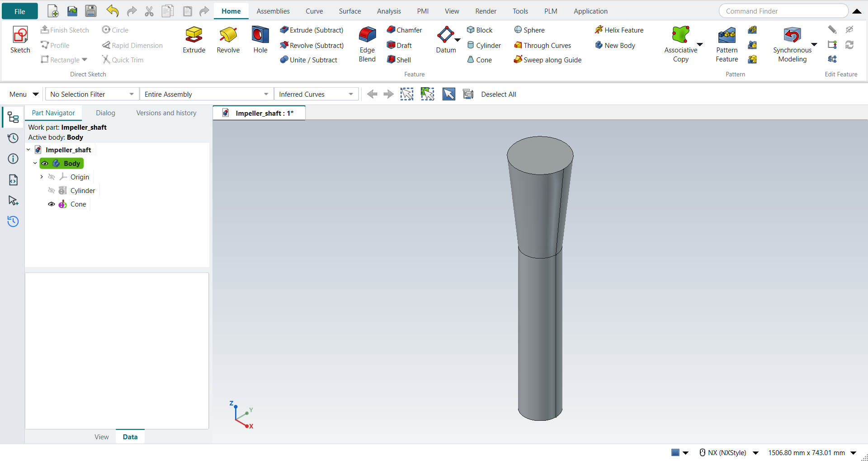Click the Command Finder search field
Viewport: 868px width, 461px height.
(783, 11)
